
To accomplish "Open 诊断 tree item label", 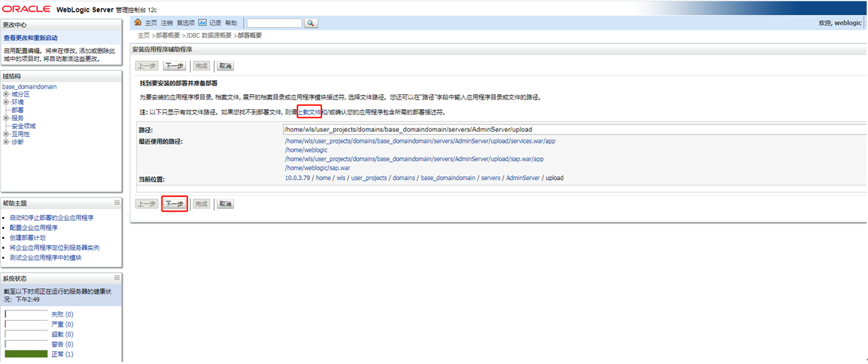I will pyautogui.click(x=18, y=142).
